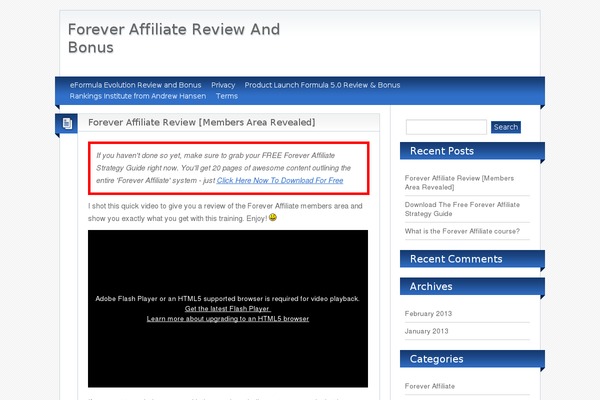600x400 pixels.
Task: Go to the Privacy page in navigation
Action: (223, 85)
